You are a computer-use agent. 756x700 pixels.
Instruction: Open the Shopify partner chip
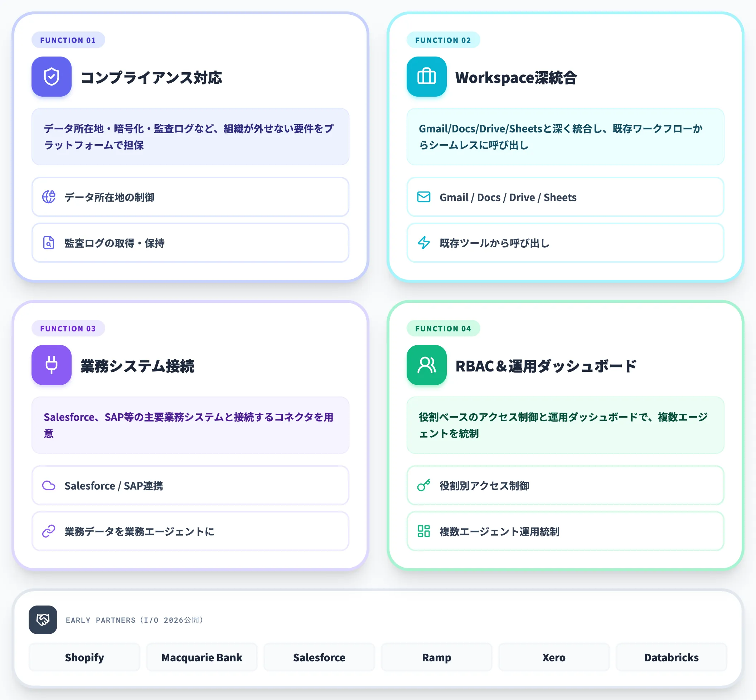[x=84, y=657]
